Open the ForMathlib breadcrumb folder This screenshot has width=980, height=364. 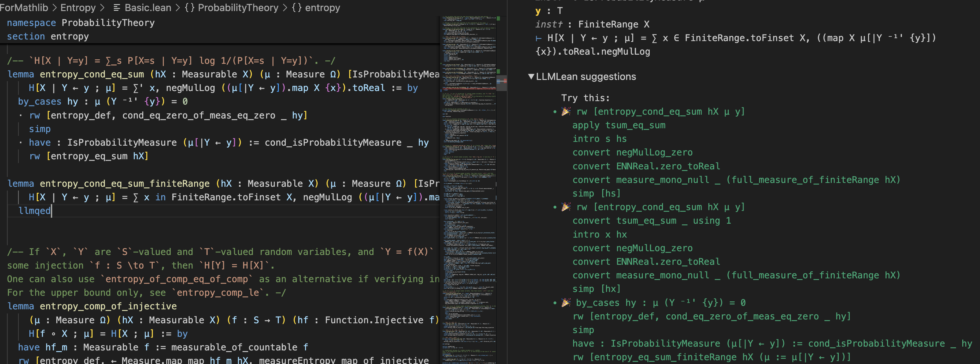click(x=24, y=8)
